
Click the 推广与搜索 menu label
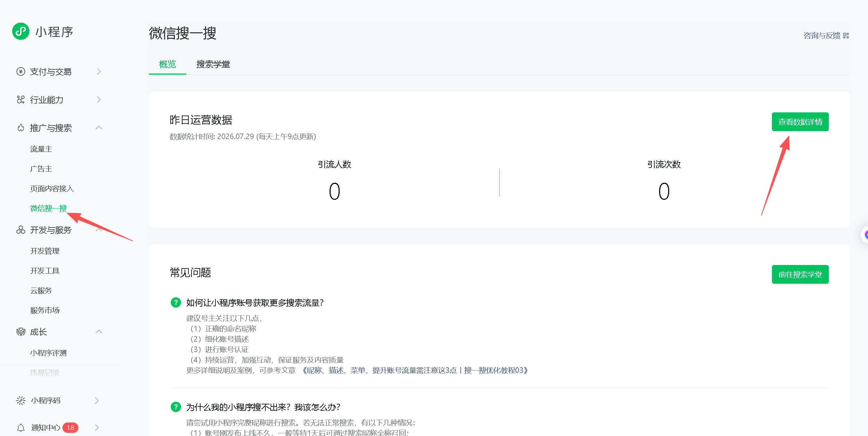point(51,128)
